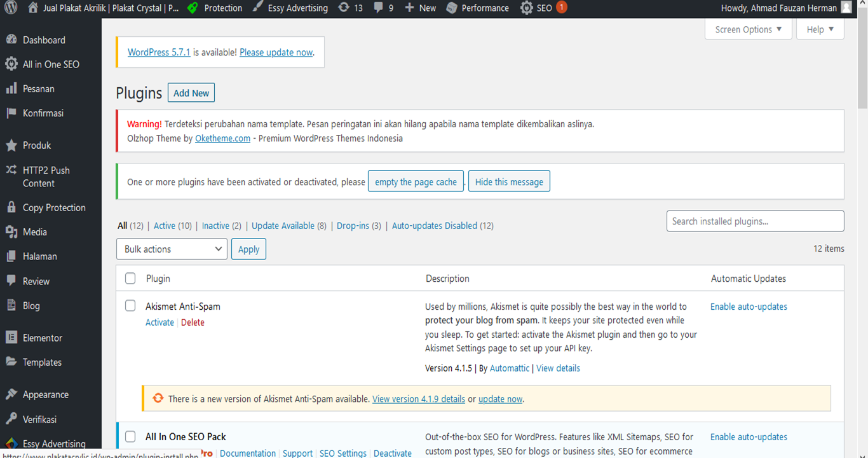Click the WordPress 5.7.1 link

pos(159,52)
